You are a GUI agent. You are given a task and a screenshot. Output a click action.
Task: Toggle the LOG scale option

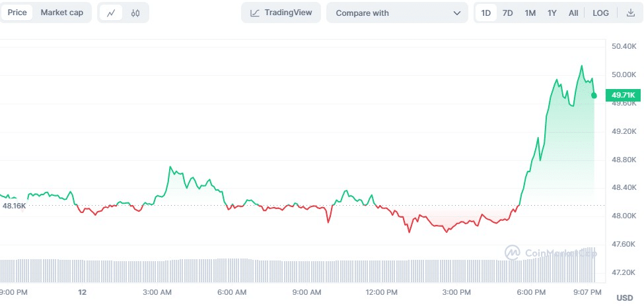point(600,13)
